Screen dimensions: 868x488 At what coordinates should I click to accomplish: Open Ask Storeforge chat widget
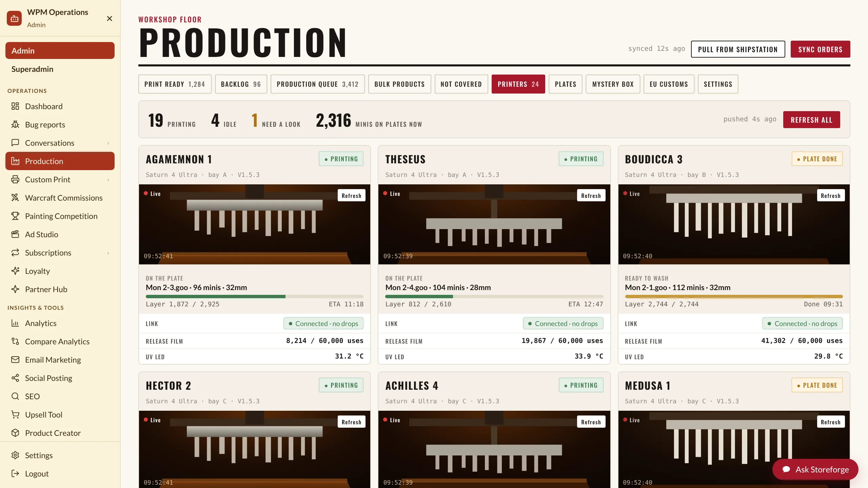click(x=815, y=469)
